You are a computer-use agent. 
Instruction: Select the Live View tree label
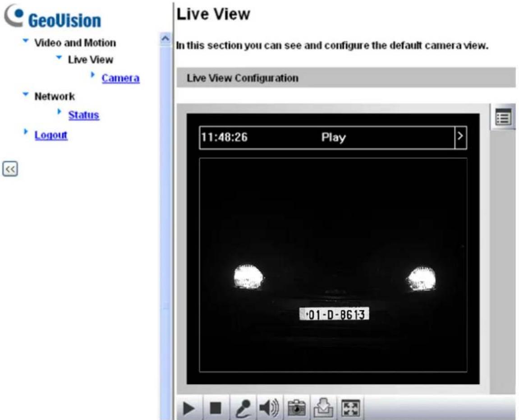[x=91, y=60]
